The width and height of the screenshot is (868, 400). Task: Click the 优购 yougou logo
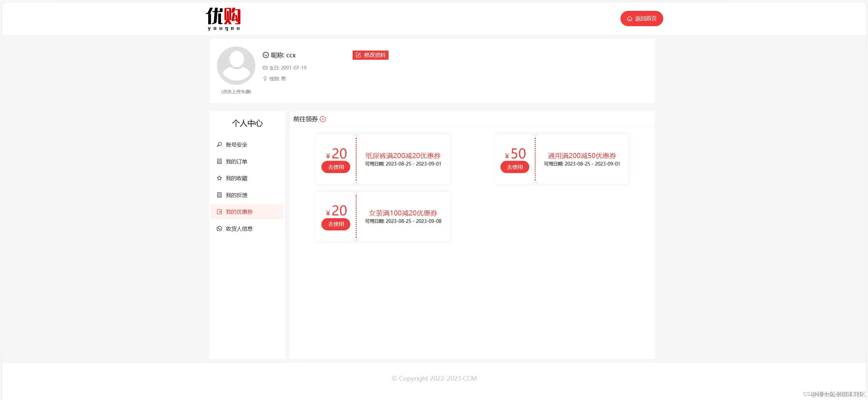click(223, 19)
